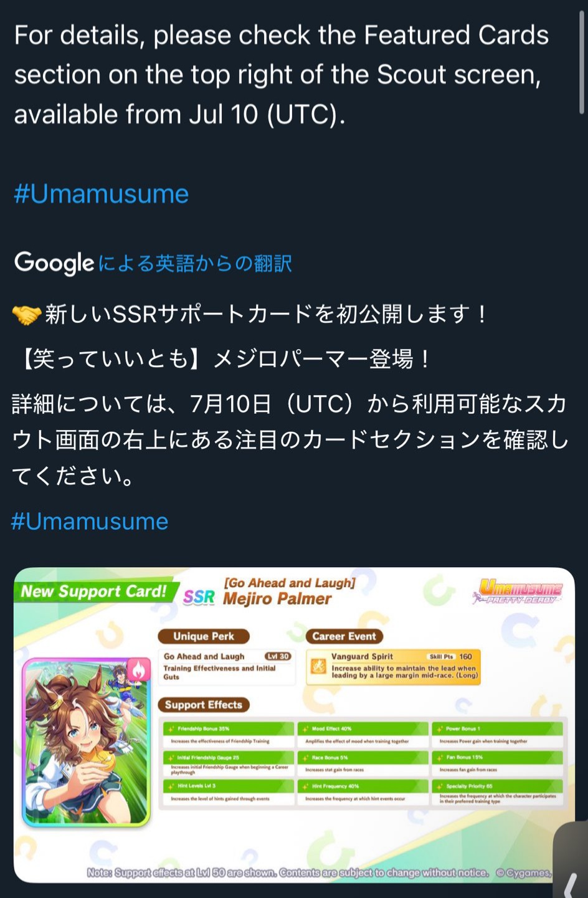The image size is (588, 898).
Task: Click the Specialty Priority 65 effect row
Action: (498, 793)
